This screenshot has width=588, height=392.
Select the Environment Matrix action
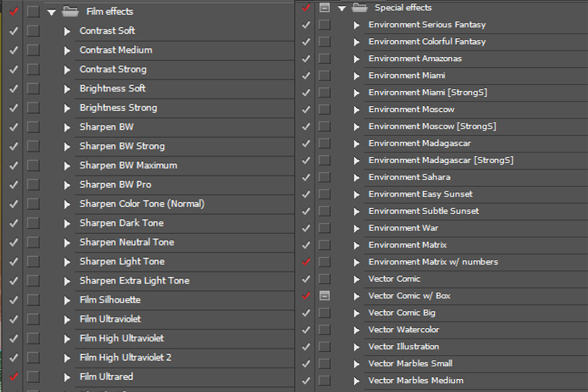[x=408, y=245]
